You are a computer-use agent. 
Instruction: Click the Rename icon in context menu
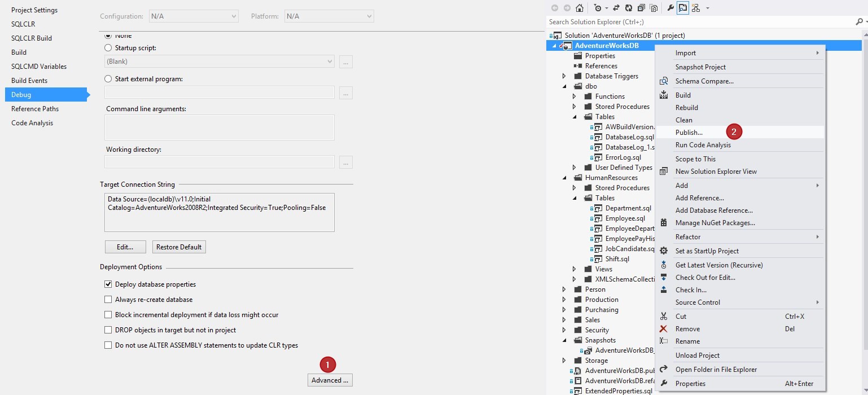pos(664,341)
